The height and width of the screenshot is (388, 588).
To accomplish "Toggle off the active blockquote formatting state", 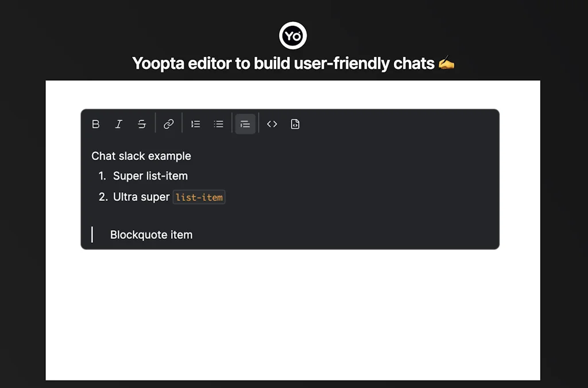I will coord(245,123).
